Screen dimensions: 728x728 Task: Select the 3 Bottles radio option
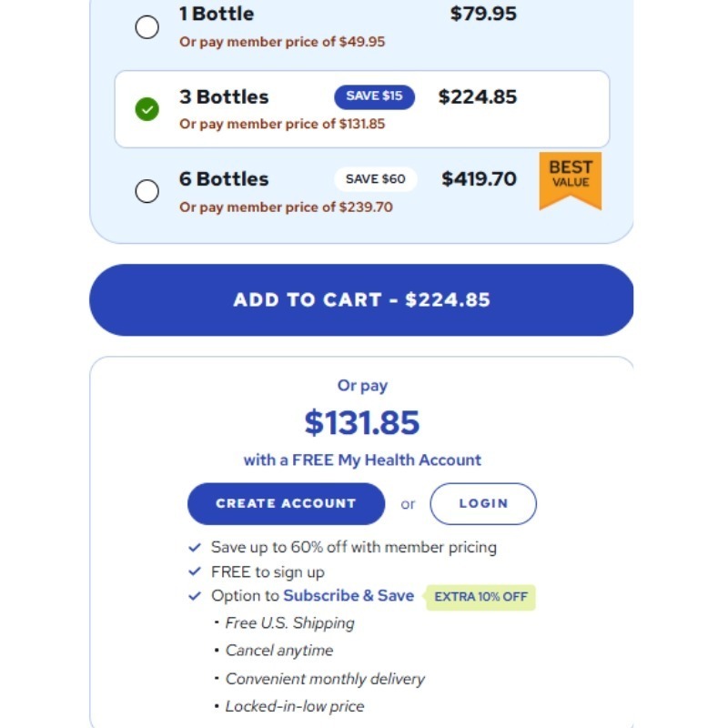point(147,110)
